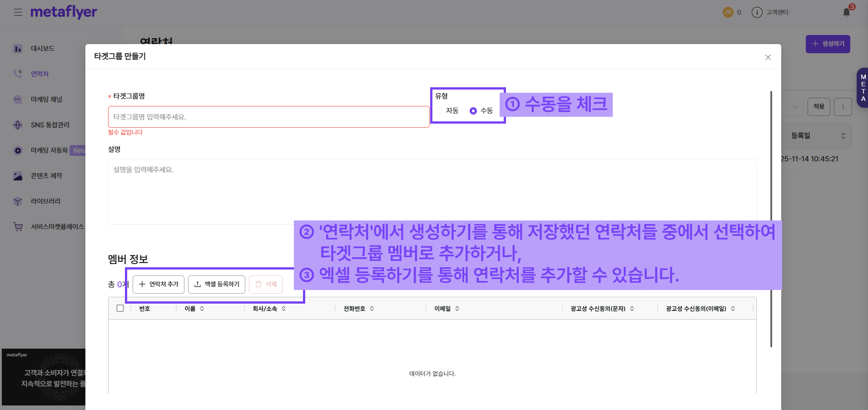
Task: Click the 엑셀 등록하기 button
Action: [x=217, y=285]
